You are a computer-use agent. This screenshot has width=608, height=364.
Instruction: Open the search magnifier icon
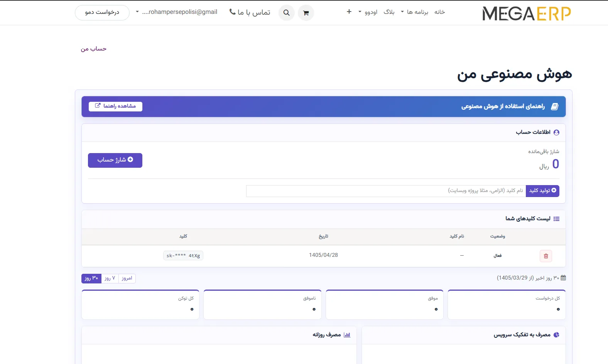pyautogui.click(x=287, y=13)
